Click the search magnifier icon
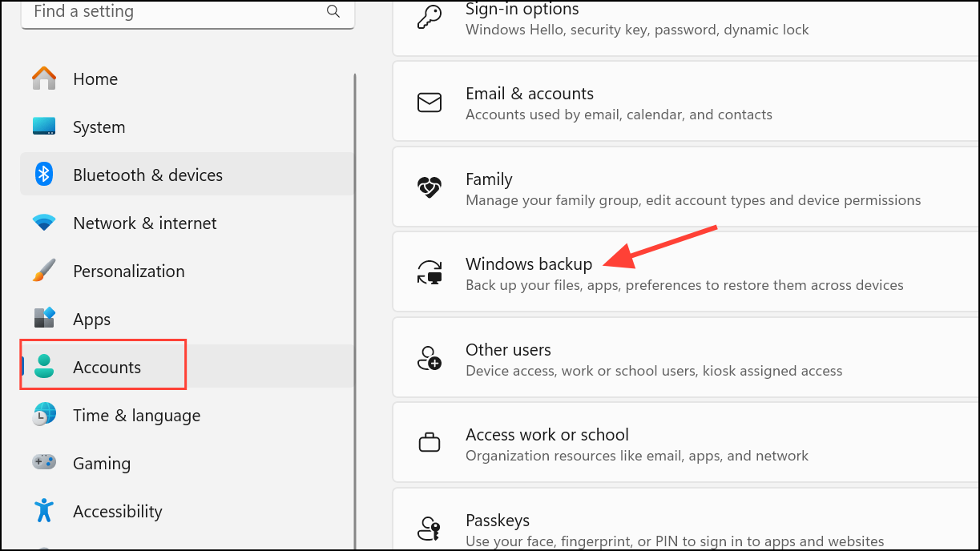This screenshot has width=980, height=551. click(x=333, y=12)
